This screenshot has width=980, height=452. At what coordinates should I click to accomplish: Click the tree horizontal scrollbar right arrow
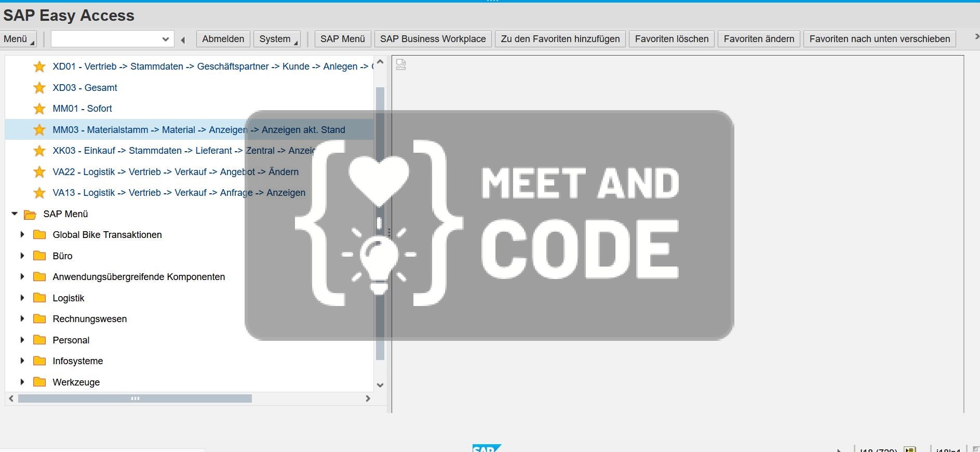[368, 398]
